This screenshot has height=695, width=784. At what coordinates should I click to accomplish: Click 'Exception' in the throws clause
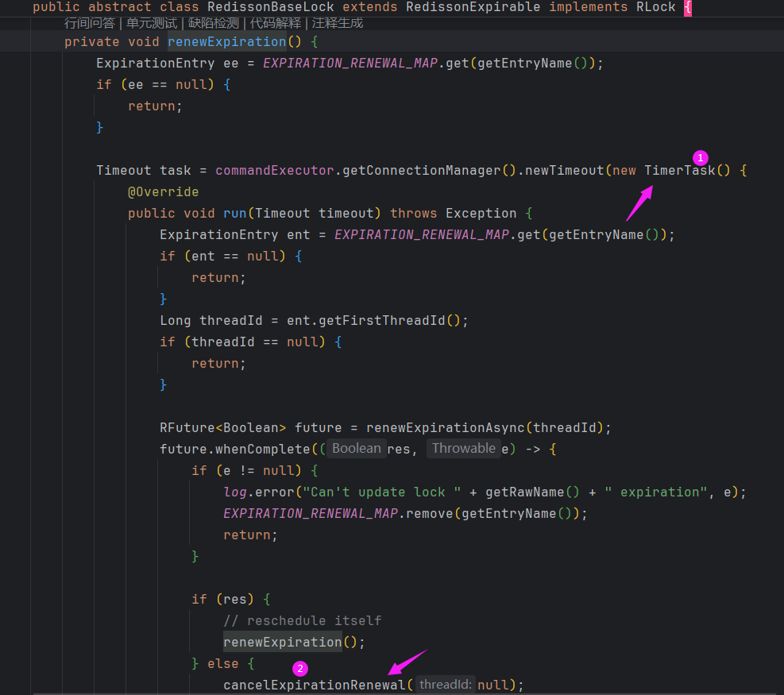481,214
